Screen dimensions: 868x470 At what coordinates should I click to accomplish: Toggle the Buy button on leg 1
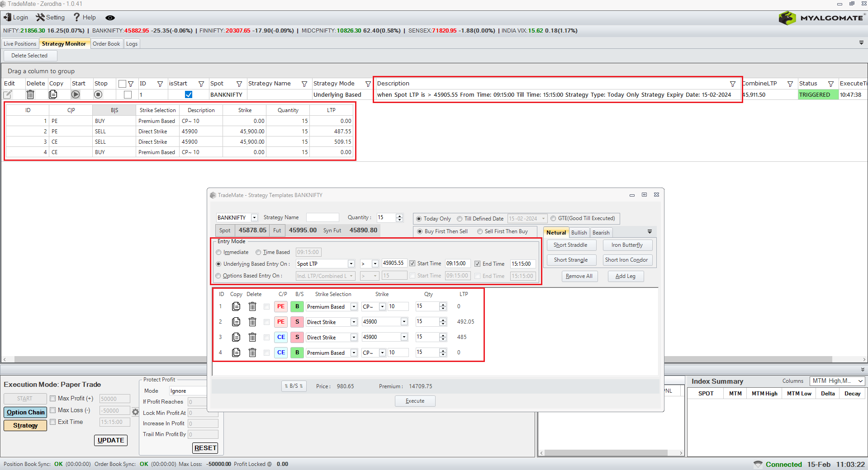click(x=297, y=306)
